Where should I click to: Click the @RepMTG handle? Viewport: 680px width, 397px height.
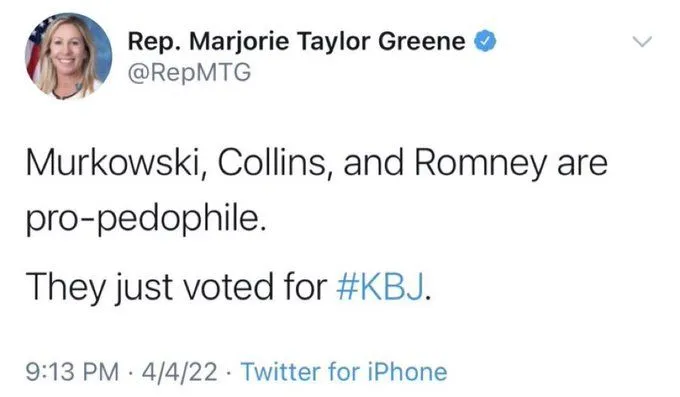pos(189,72)
